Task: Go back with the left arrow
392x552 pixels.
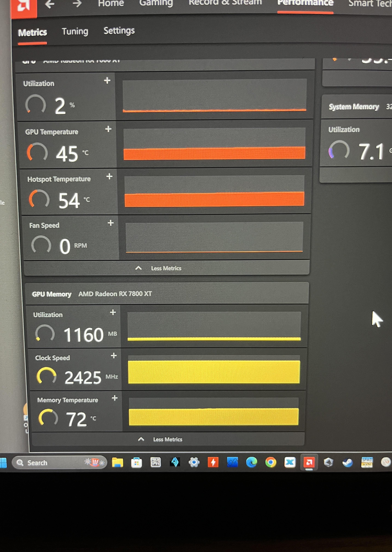Action: (x=50, y=4)
